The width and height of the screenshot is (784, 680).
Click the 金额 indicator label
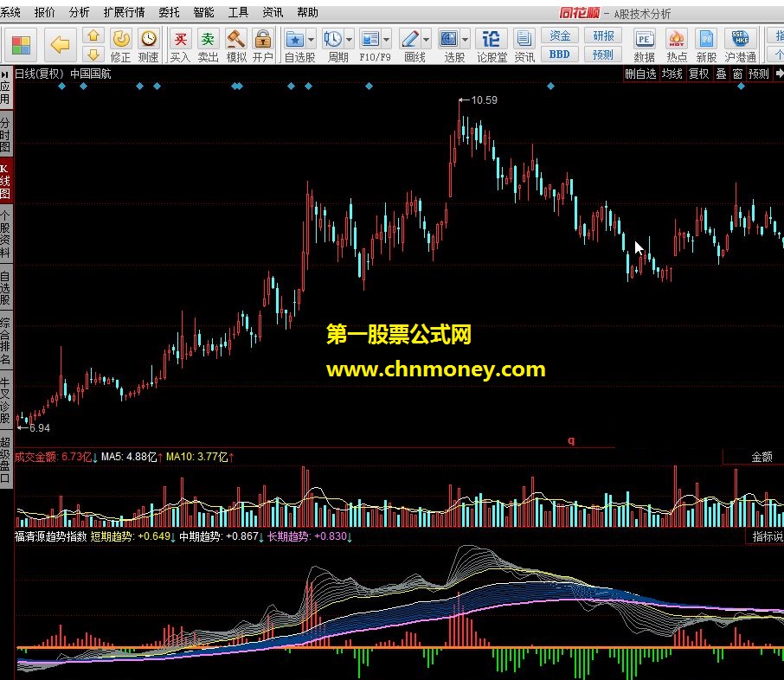pyautogui.click(x=762, y=457)
